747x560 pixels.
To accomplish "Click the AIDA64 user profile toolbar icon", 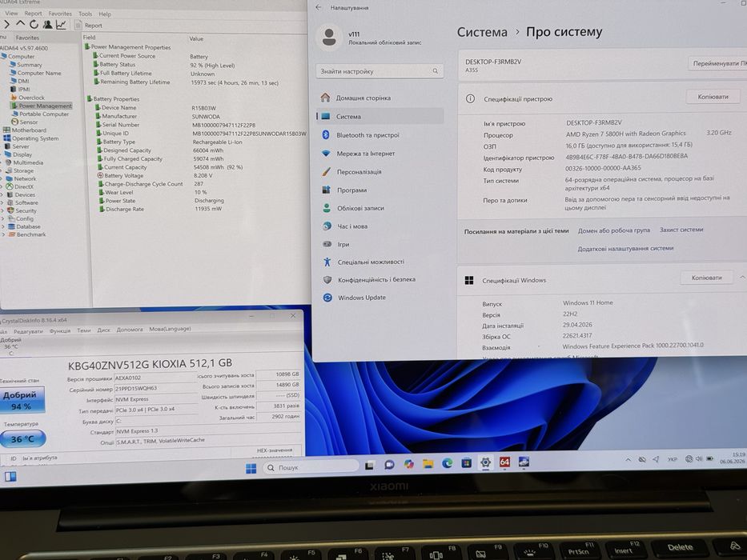I will [x=48, y=25].
